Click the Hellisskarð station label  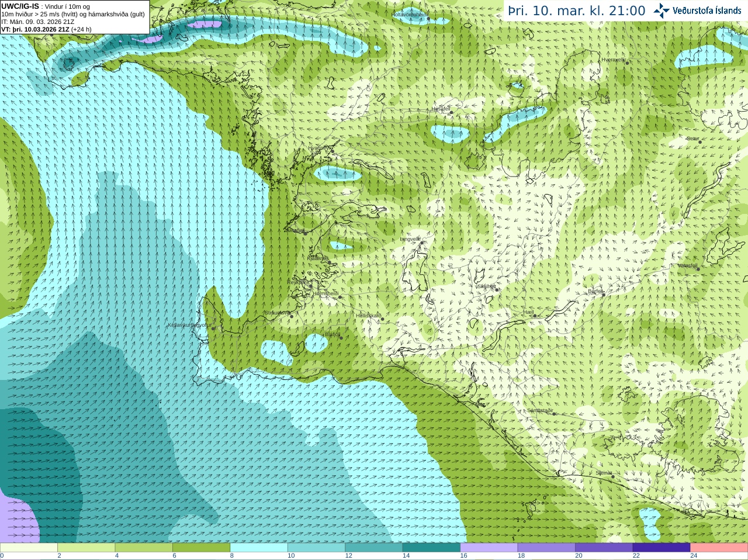369,316
